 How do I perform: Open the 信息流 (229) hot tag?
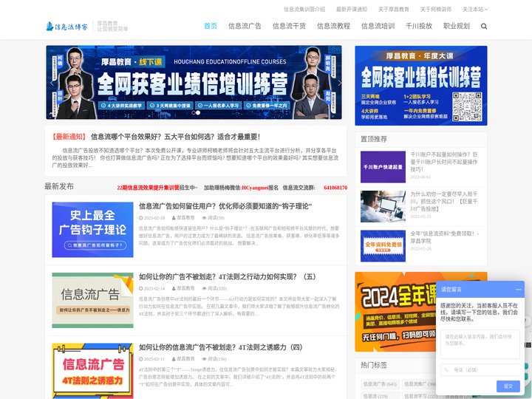coord(375,396)
